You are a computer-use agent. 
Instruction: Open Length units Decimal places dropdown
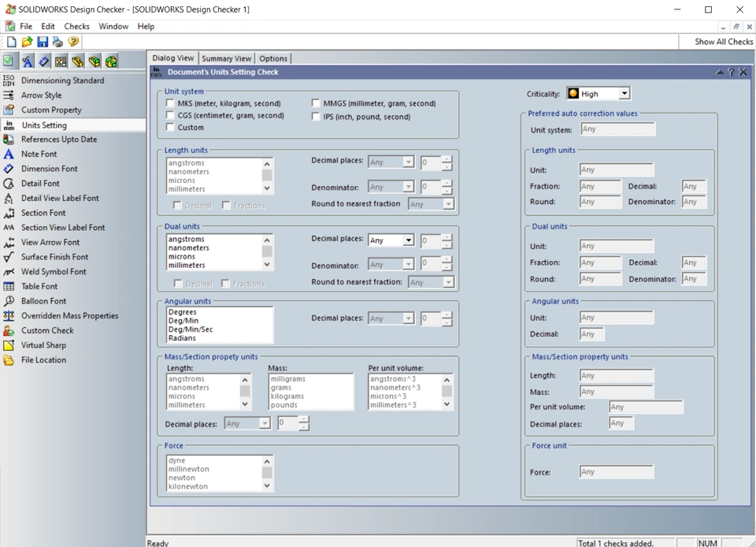click(409, 162)
